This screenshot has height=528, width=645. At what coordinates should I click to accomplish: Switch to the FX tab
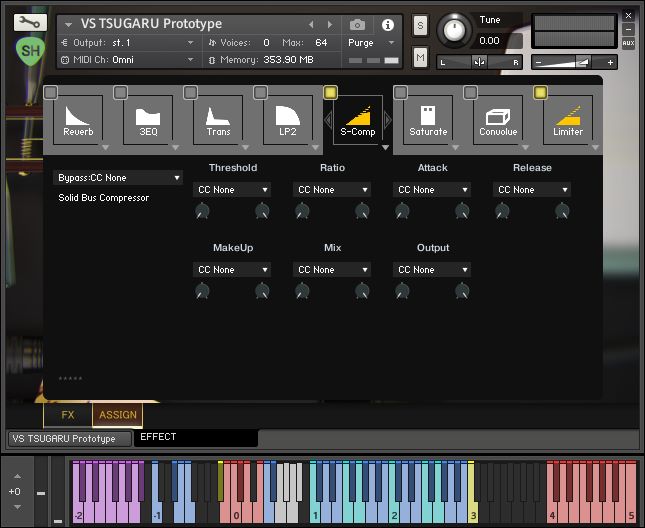tap(68, 414)
